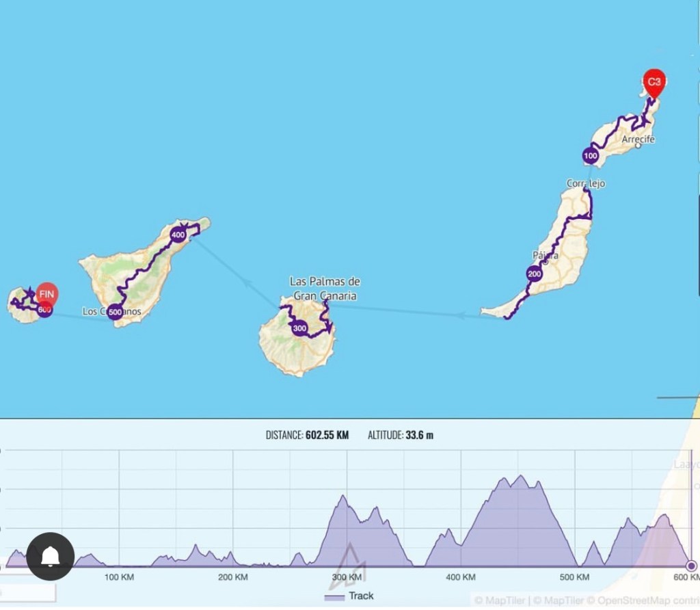This screenshot has width=700, height=610.
Task: Open notifications with the bell button
Action: 51,557
